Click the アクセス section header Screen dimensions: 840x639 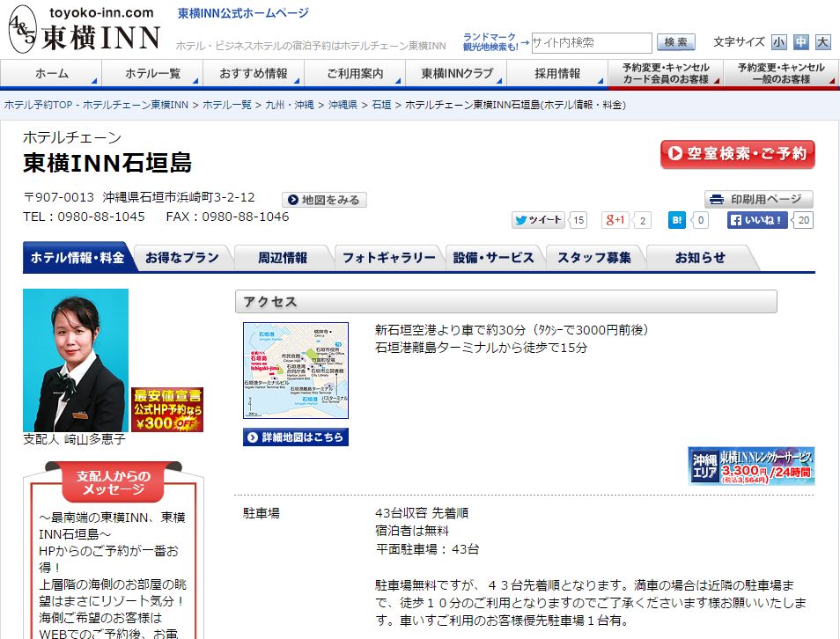(x=506, y=302)
